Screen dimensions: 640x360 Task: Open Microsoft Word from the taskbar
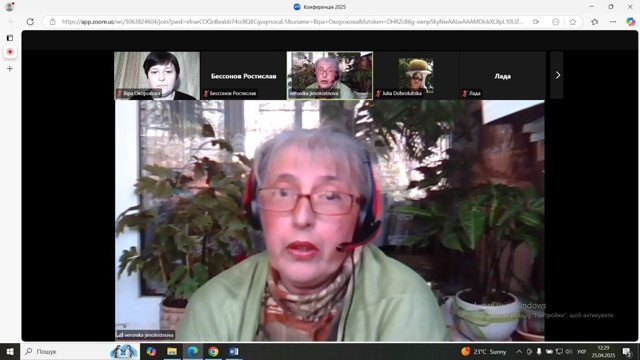233,351
